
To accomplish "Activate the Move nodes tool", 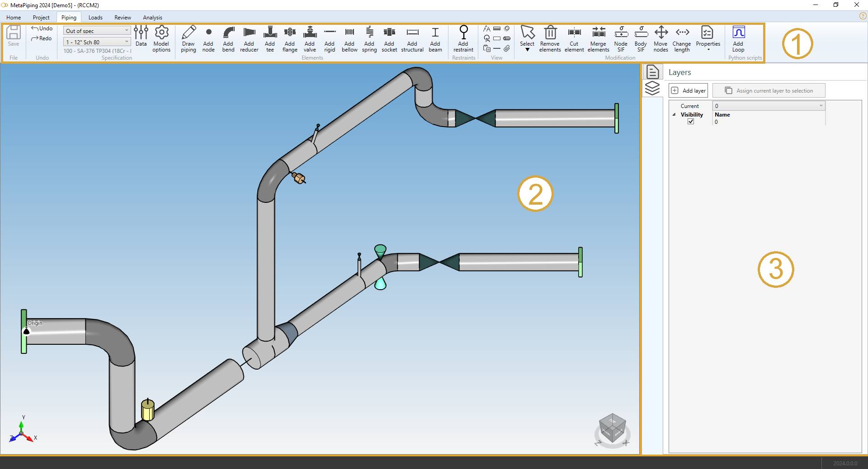I will coord(661,39).
